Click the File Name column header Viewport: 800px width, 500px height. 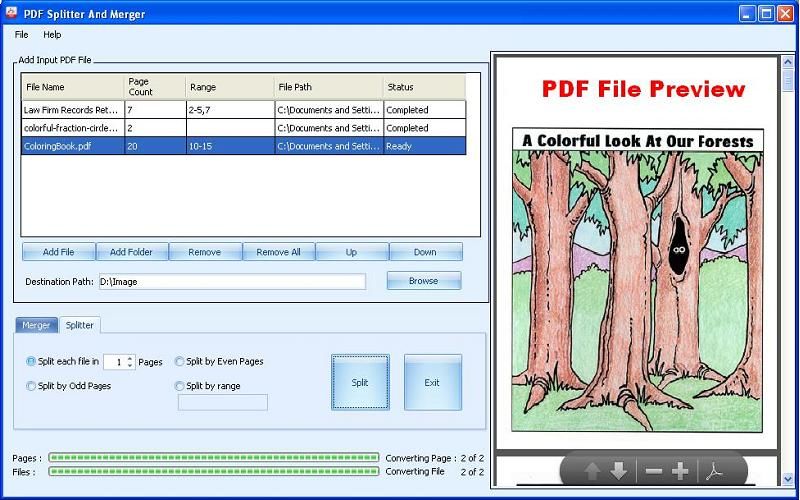pyautogui.click(x=73, y=87)
